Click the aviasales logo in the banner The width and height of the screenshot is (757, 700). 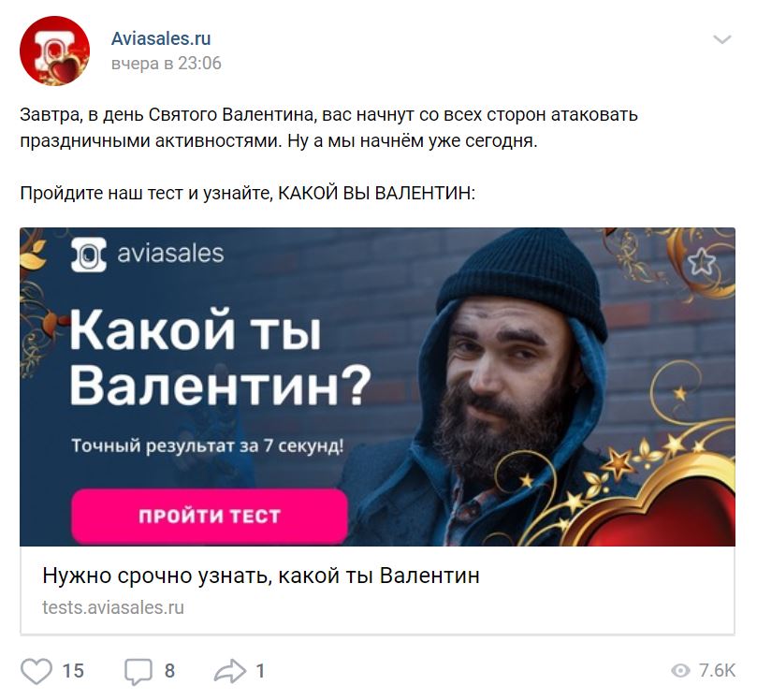click(147, 254)
